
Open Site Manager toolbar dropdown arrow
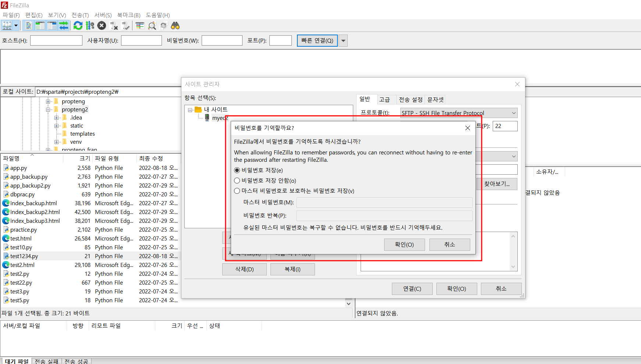(16, 25)
